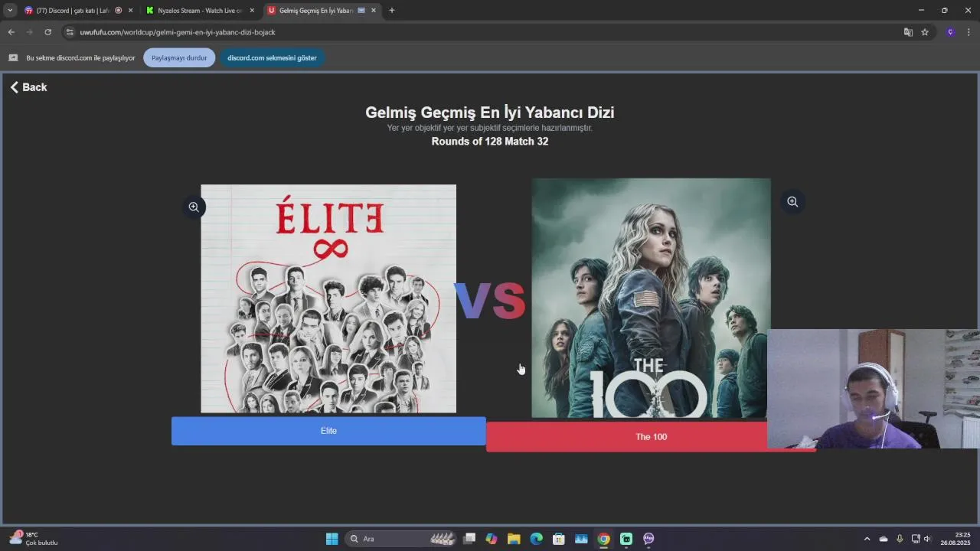
Task: Switch to the Nyzelos Stream tab
Action: pyautogui.click(x=199, y=11)
